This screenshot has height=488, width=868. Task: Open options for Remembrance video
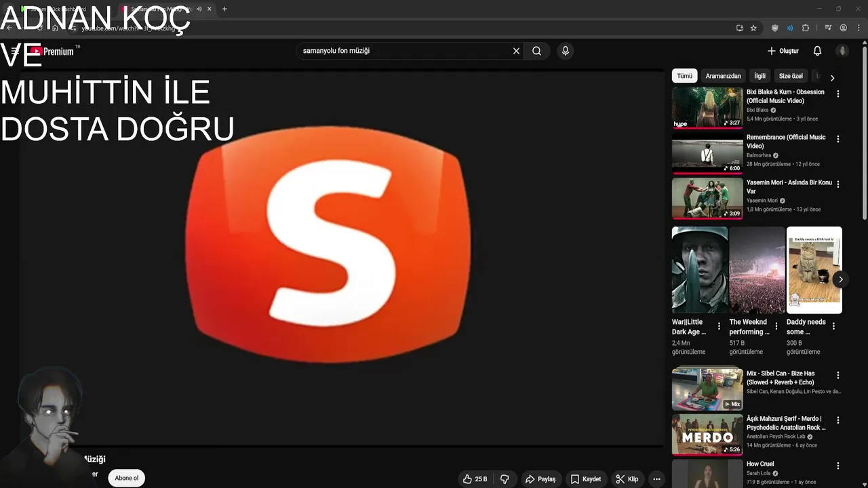pyautogui.click(x=838, y=139)
